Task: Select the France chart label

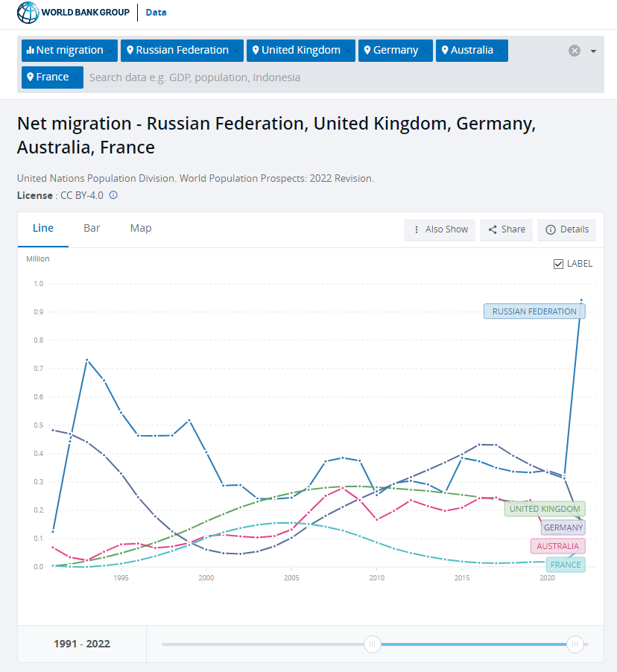Action: click(566, 565)
